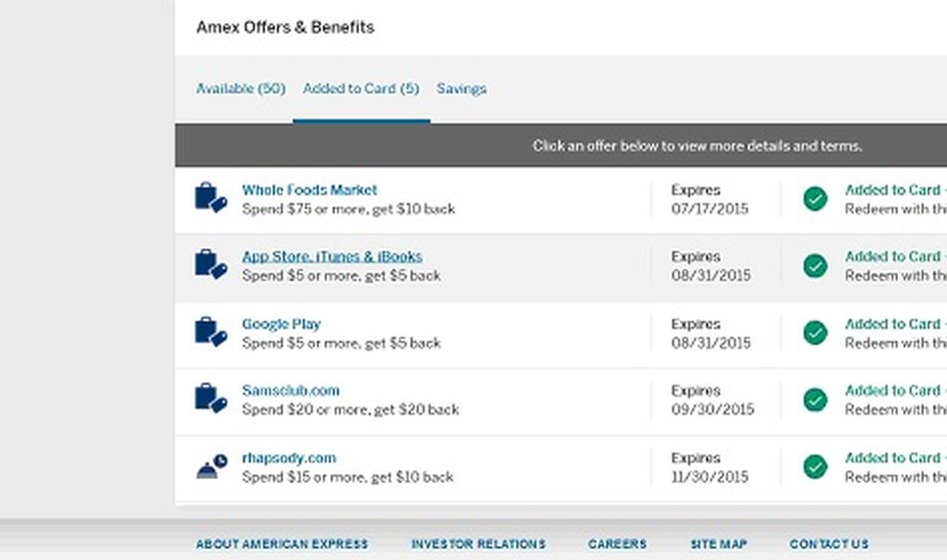Click the Samsclub.com offer shopping bag icon

(x=210, y=399)
